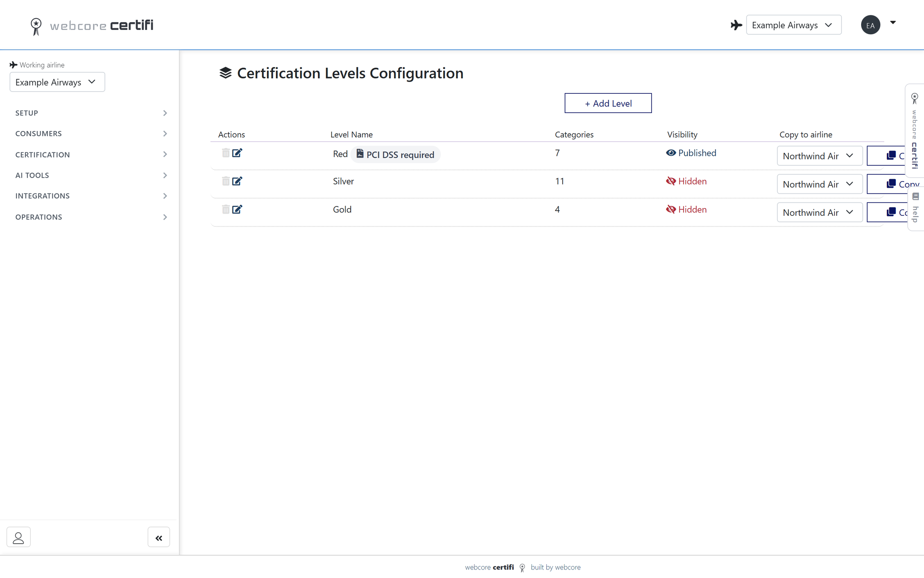Open header Example Airways dropdown

pyautogui.click(x=794, y=25)
